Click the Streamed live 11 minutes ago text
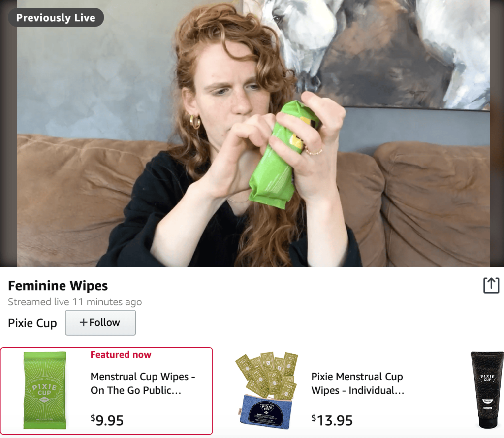 tap(75, 302)
